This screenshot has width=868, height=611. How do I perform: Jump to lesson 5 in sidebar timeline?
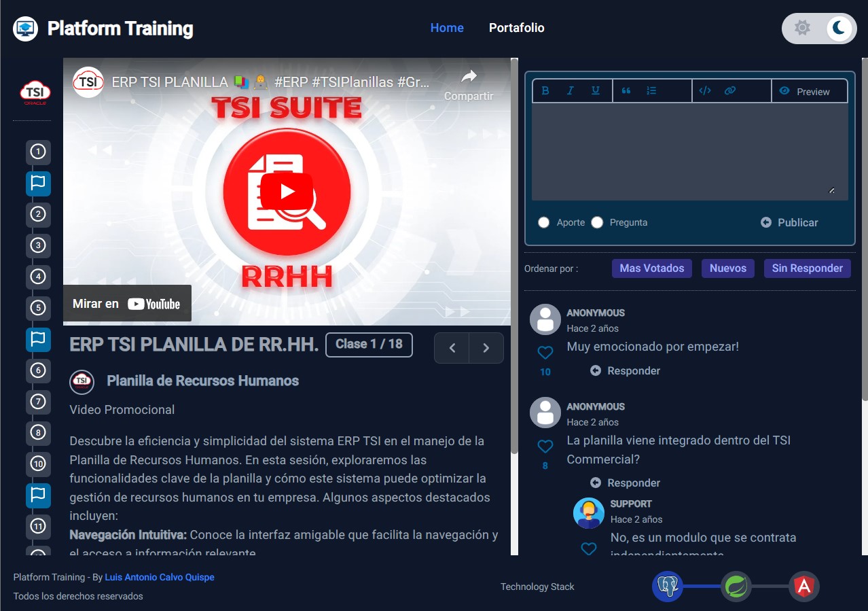pyautogui.click(x=38, y=308)
